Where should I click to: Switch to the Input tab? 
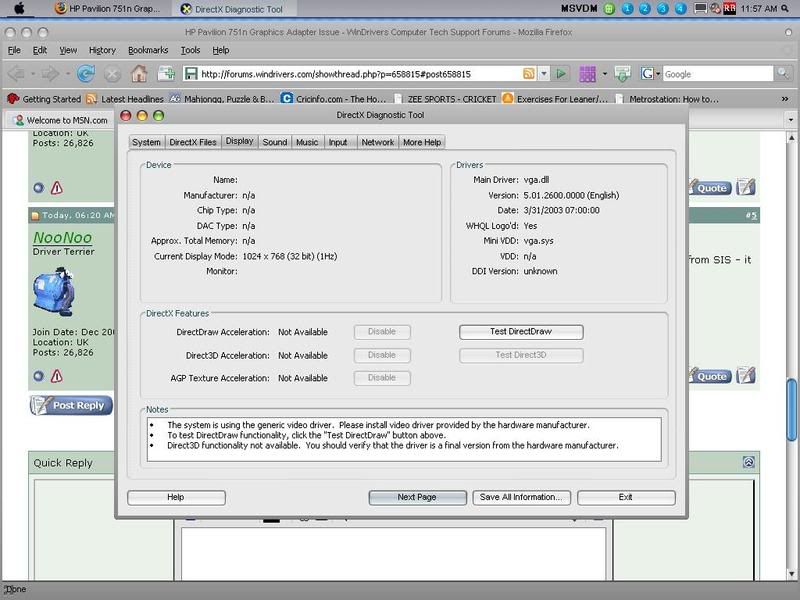click(338, 142)
